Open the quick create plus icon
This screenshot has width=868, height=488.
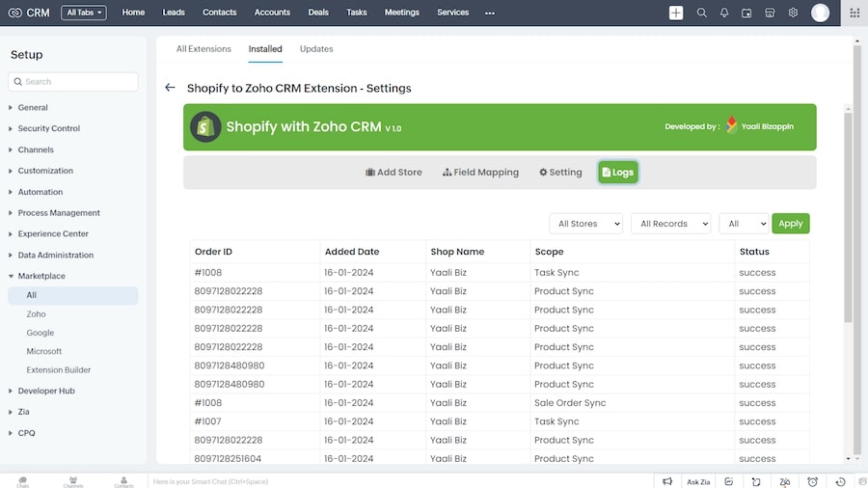coord(676,13)
